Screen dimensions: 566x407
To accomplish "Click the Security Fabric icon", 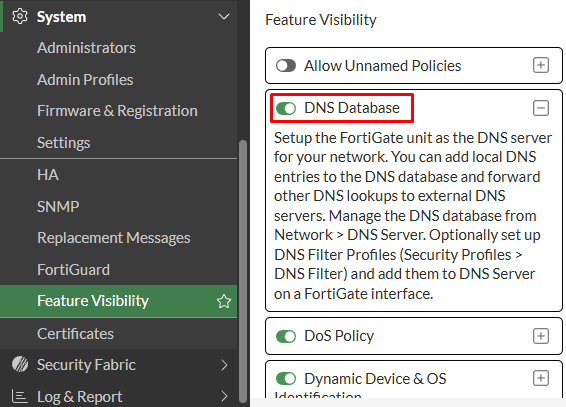I will click(x=20, y=364).
